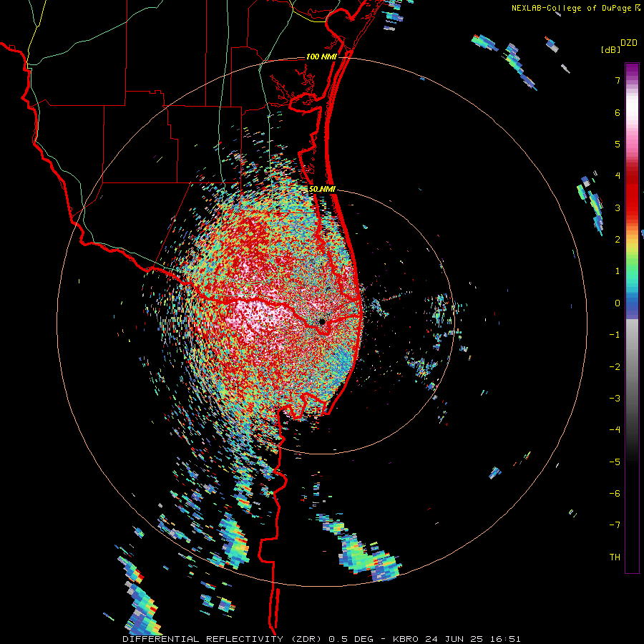644x644 pixels.
Task: Click the -3 dB scale label
Action: pos(615,399)
